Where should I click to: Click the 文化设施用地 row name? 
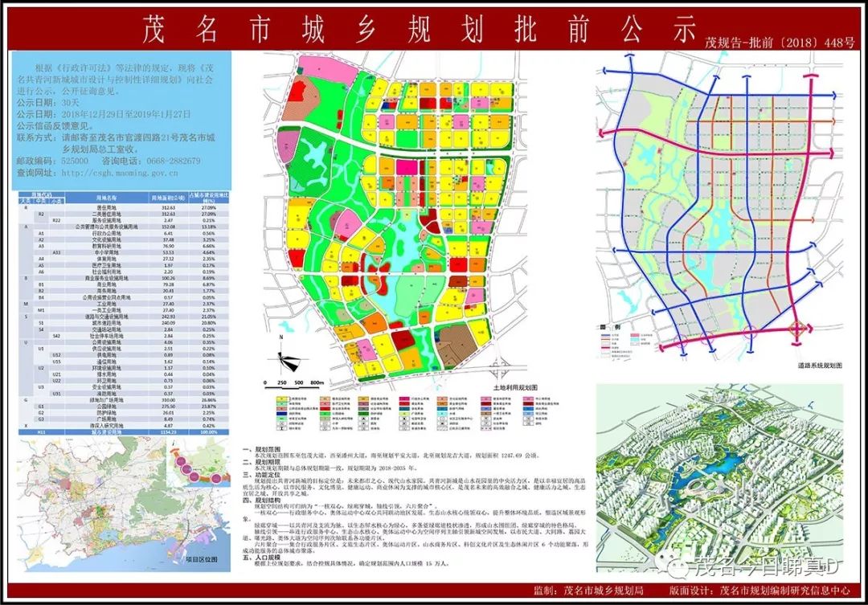(106, 239)
